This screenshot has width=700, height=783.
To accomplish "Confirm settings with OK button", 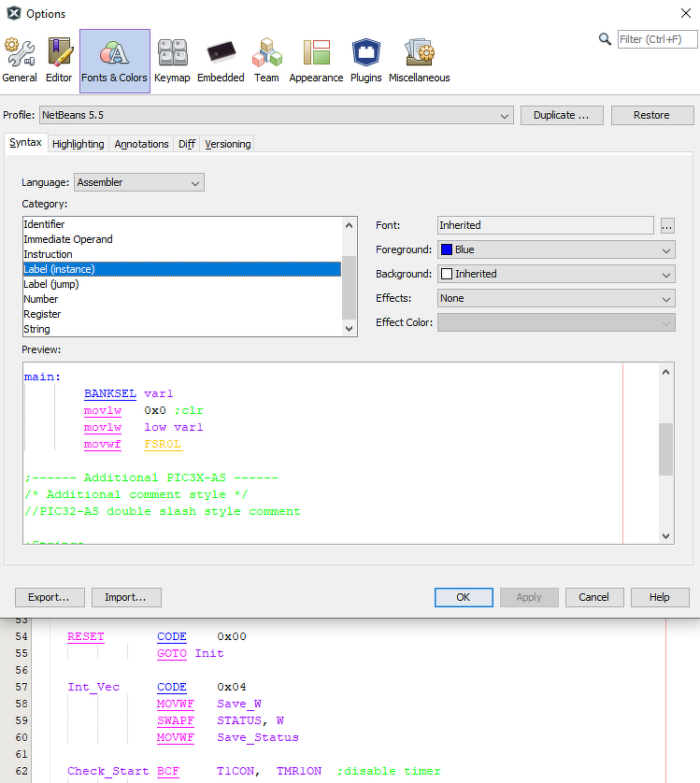I will [x=464, y=598].
